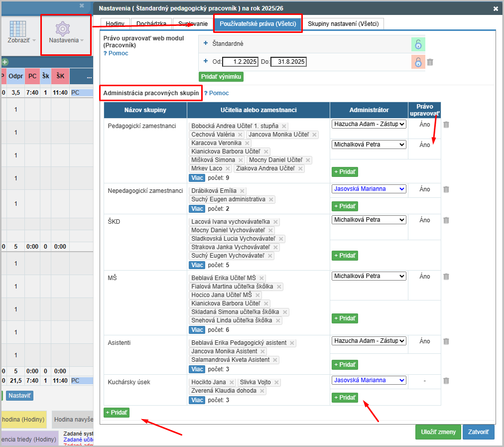This screenshot has height=447, width=504.
Task: Toggle the red lock icon for date exception
Action: [x=418, y=62]
